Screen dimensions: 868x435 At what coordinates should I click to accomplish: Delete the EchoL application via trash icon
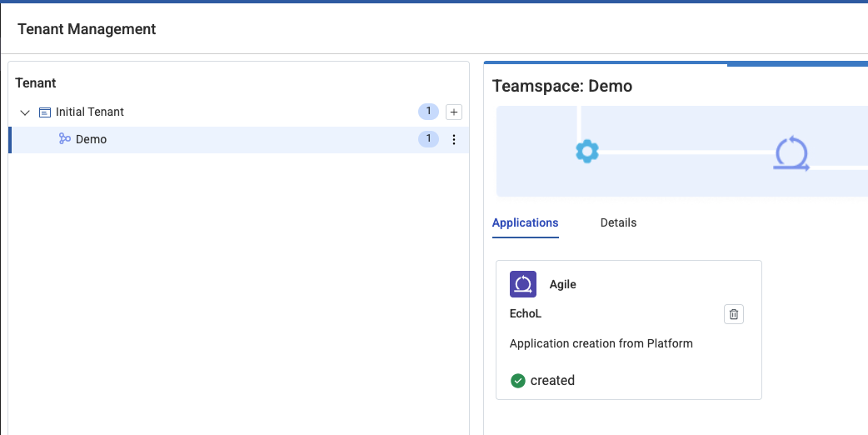pos(734,314)
